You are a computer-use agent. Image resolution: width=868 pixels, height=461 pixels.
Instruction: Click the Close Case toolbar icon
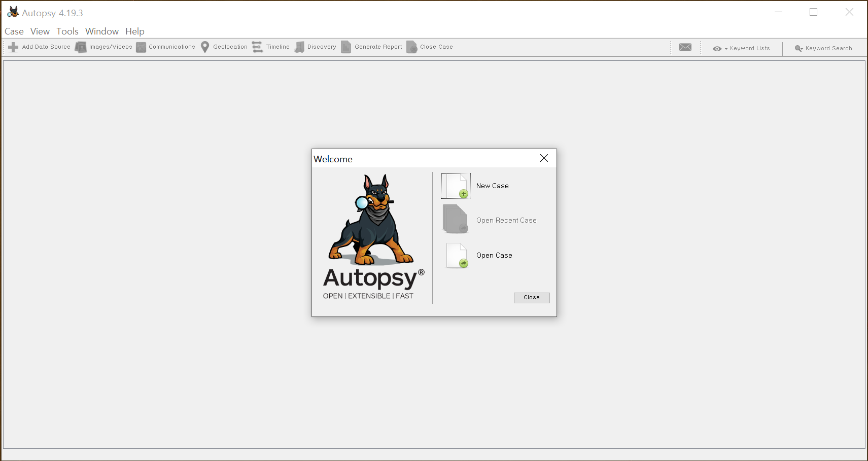coord(412,47)
